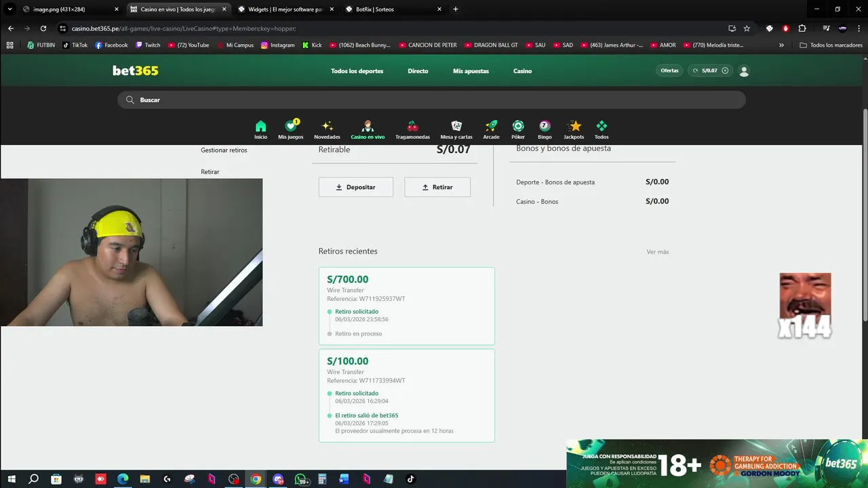Screen dimensions: 868x488
Task: Click the Retirar button
Action: [437, 187]
